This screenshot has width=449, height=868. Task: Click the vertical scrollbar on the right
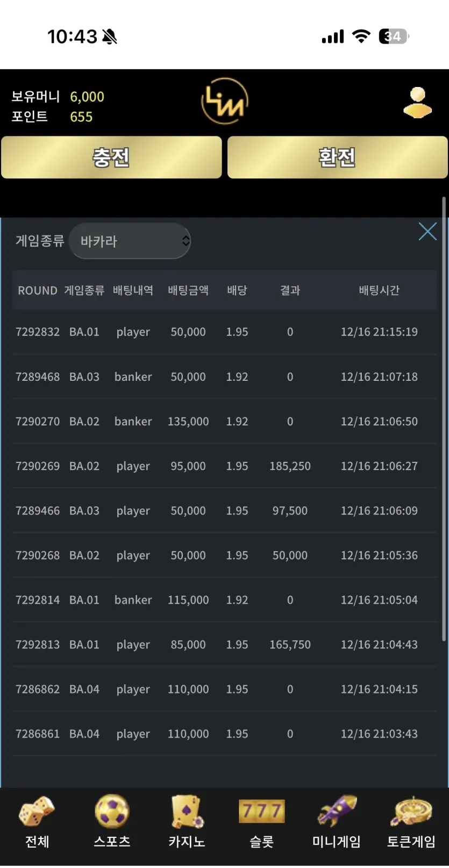(x=444, y=419)
